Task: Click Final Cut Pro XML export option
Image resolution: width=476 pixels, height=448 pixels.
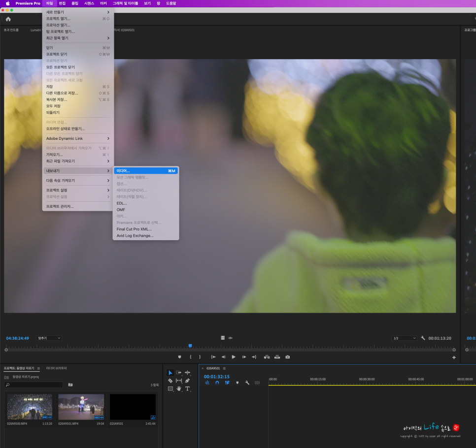Action: click(135, 229)
